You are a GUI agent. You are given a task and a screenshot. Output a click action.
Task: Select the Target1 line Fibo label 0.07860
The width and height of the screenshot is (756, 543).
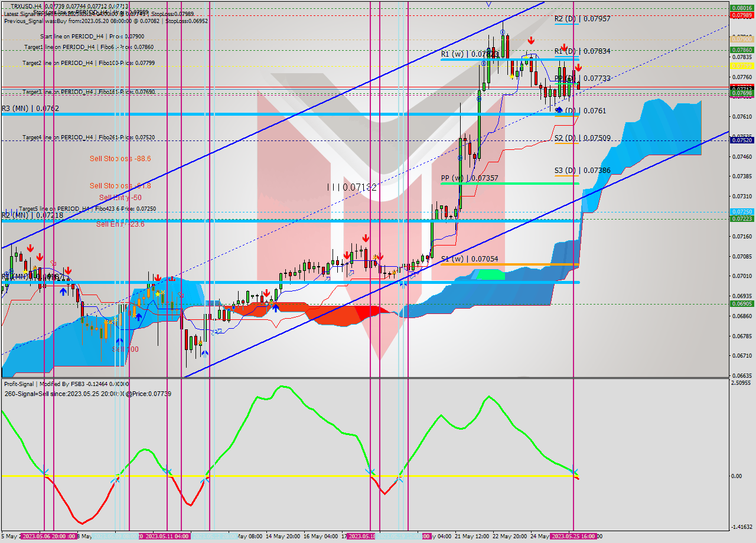pos(89,47)
